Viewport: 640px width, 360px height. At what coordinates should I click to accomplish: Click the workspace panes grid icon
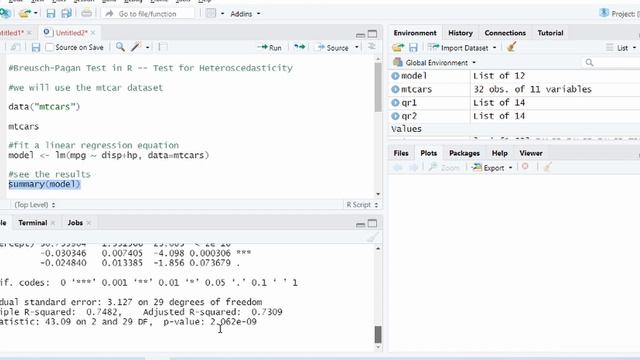(x=211, y=13)
